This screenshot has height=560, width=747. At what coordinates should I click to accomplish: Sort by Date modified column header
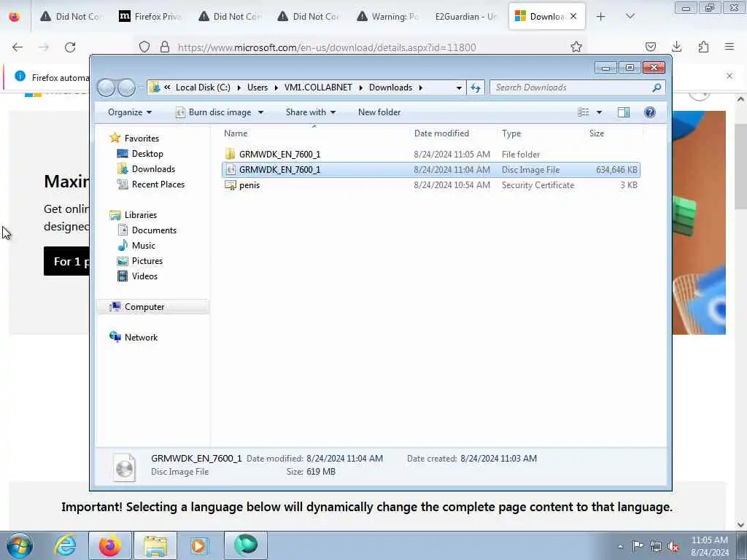(441, 133)
